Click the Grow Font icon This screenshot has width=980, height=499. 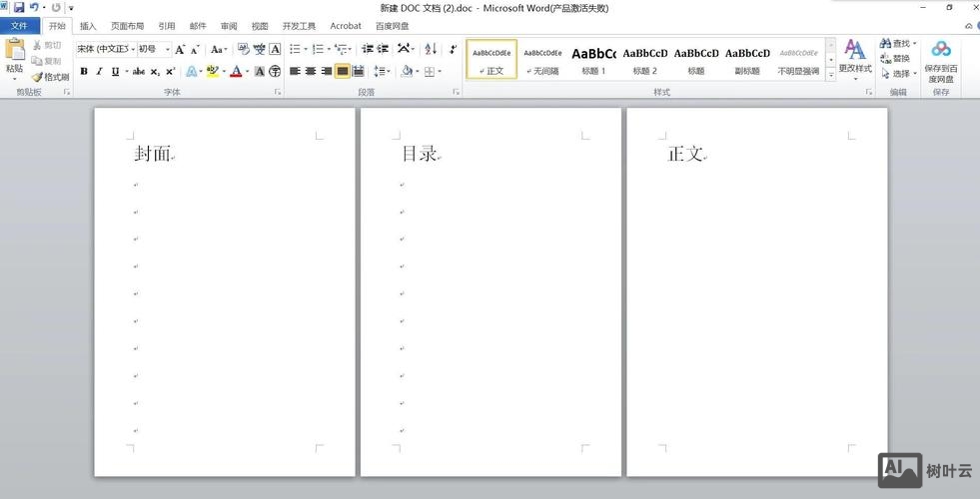180,49
